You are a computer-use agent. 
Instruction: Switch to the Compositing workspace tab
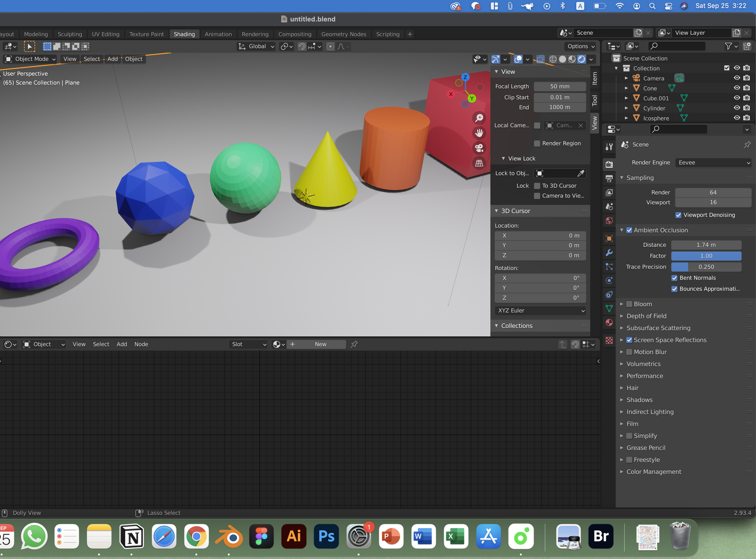click(295, 34)
